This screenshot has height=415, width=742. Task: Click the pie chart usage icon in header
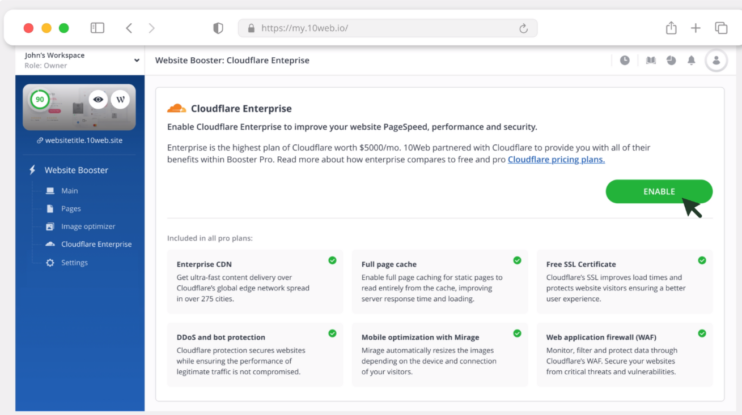(671, 61)
